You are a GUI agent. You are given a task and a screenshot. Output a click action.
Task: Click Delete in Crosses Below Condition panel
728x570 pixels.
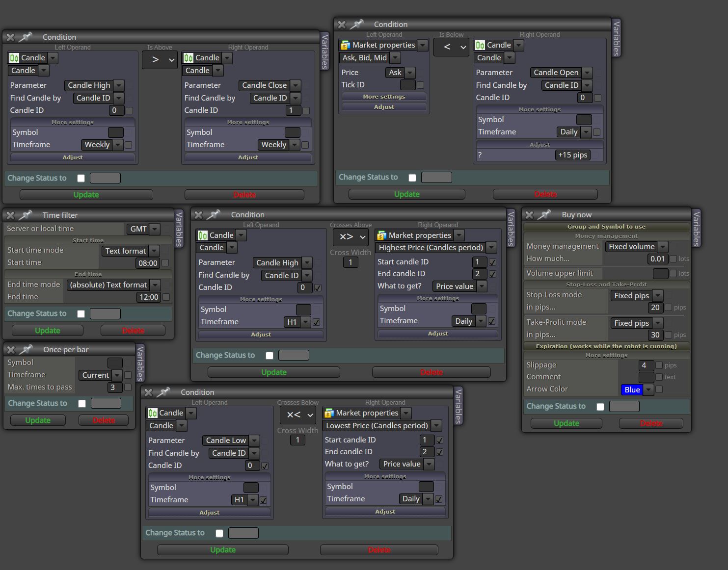(379, 550)
